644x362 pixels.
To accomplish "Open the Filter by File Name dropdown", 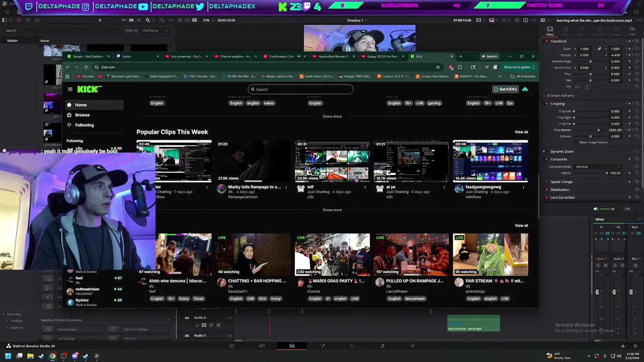I will coord(155,31).
